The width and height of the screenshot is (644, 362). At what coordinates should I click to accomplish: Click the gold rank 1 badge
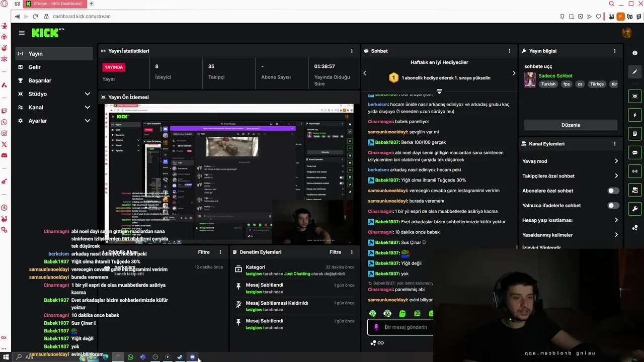pyautogui.click(x=393, y=78)
